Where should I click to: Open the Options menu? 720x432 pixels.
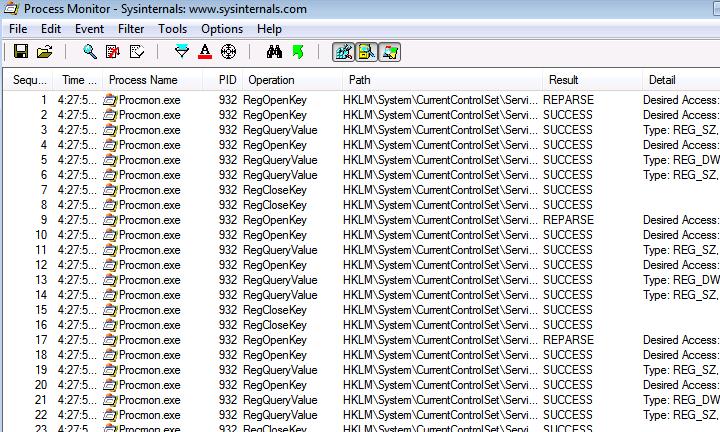coord(222,29)
